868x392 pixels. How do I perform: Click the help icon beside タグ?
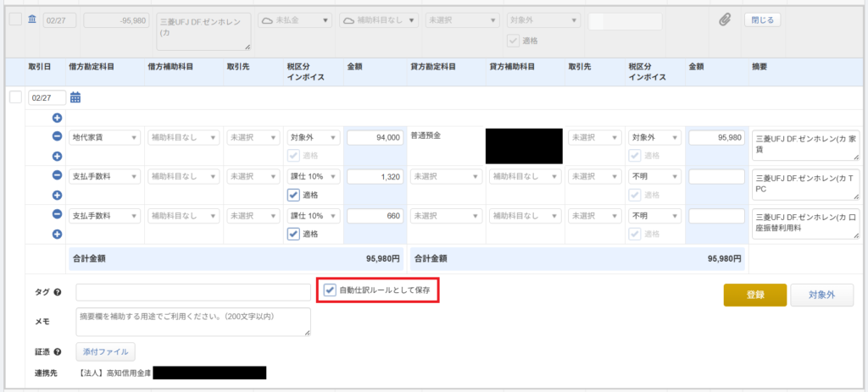pos(57,292)
